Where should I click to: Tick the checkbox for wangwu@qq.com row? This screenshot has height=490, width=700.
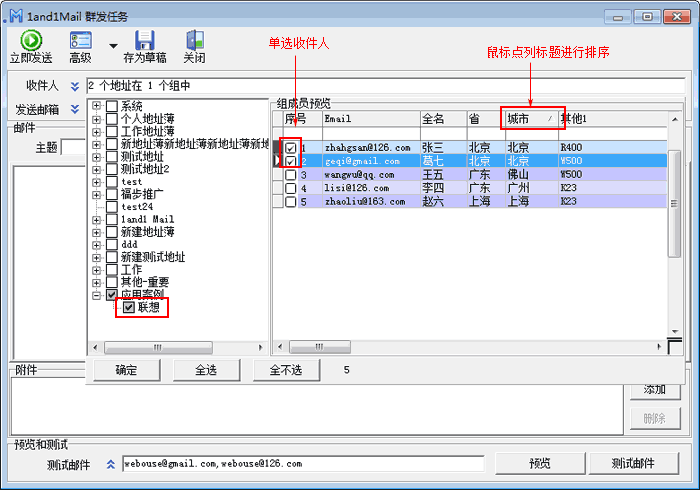click(x=290, y=174)
